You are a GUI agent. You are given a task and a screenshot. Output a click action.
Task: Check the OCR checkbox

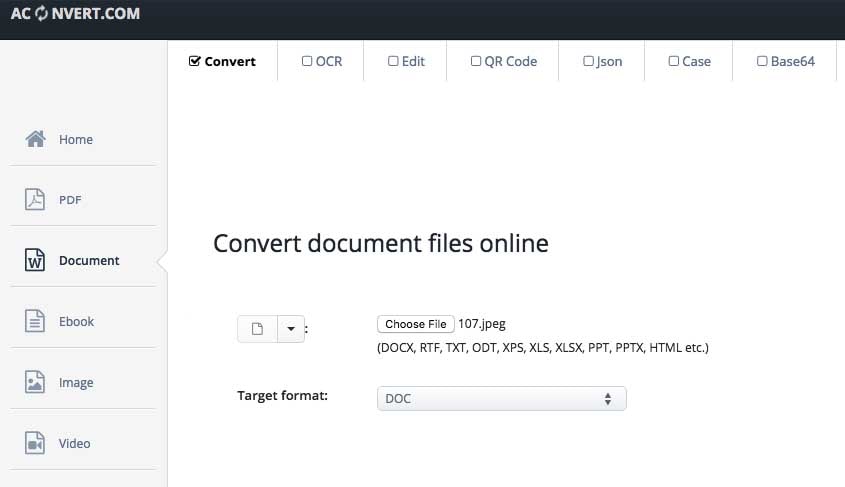click(x=307, y=61)
